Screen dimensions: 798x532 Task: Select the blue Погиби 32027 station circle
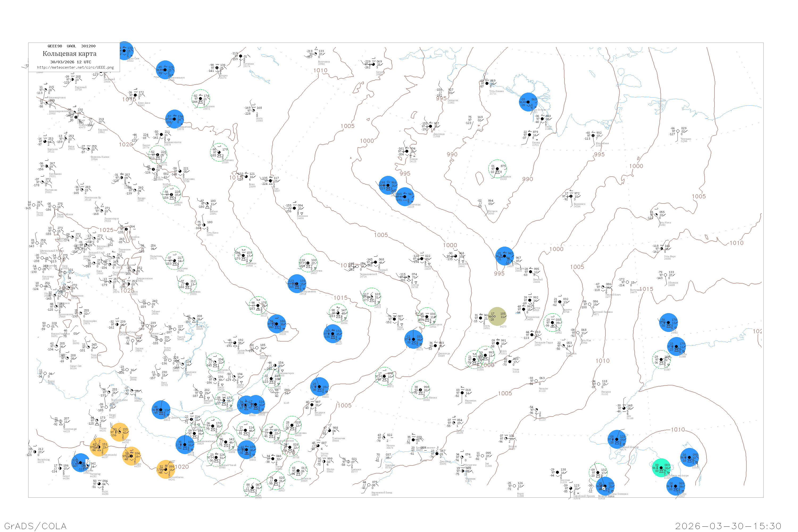(676, 486)
